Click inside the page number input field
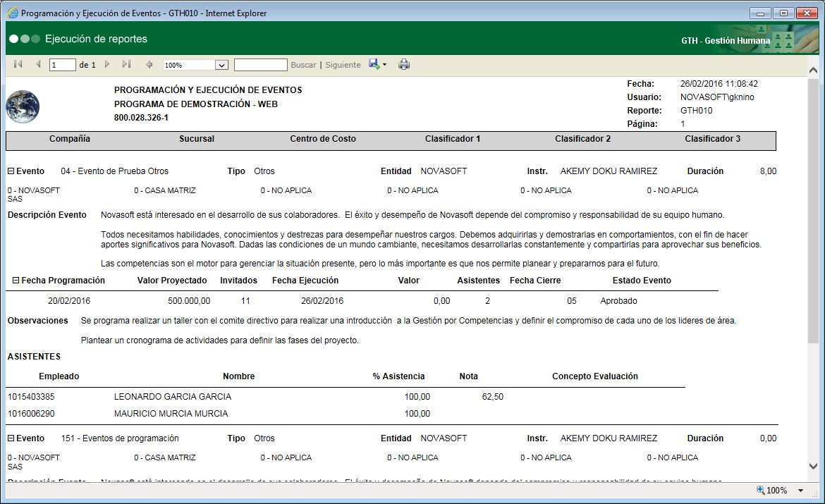Viewport: 825px width, 504px height. click(x=61, y=64)
